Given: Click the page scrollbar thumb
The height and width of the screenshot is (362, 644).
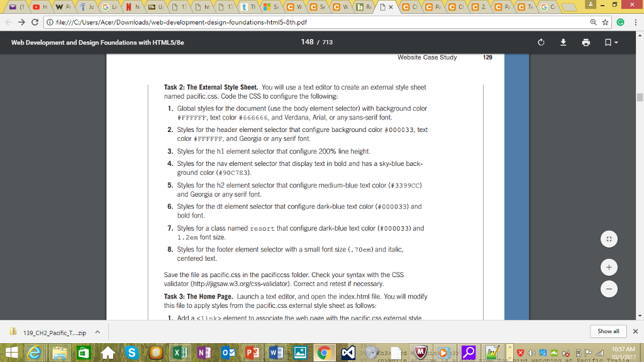Looking at the screenshot, I should 640,97.
